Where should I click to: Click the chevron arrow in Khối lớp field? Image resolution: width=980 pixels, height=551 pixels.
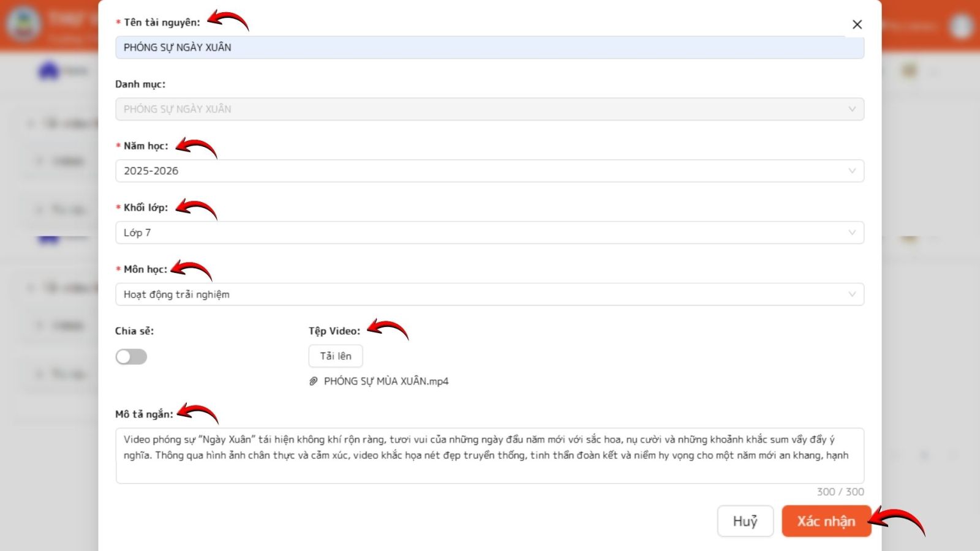[851, 233]
